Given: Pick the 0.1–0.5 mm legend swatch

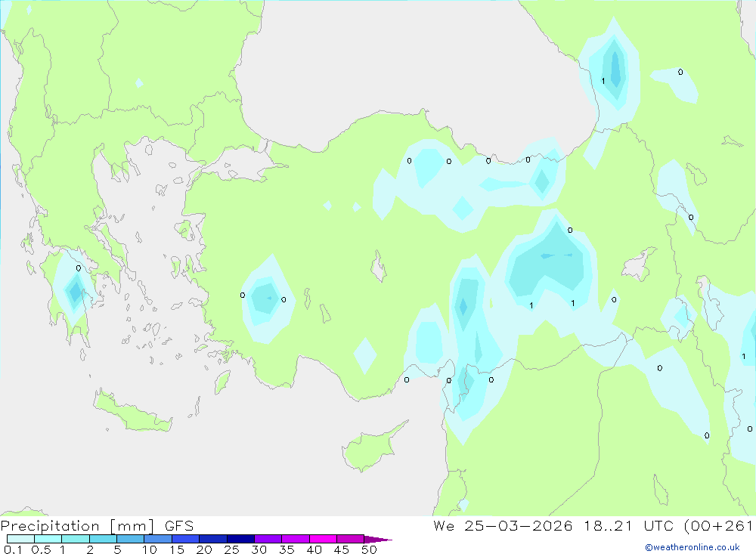Looking at the screenshot, I should (20, 539).
